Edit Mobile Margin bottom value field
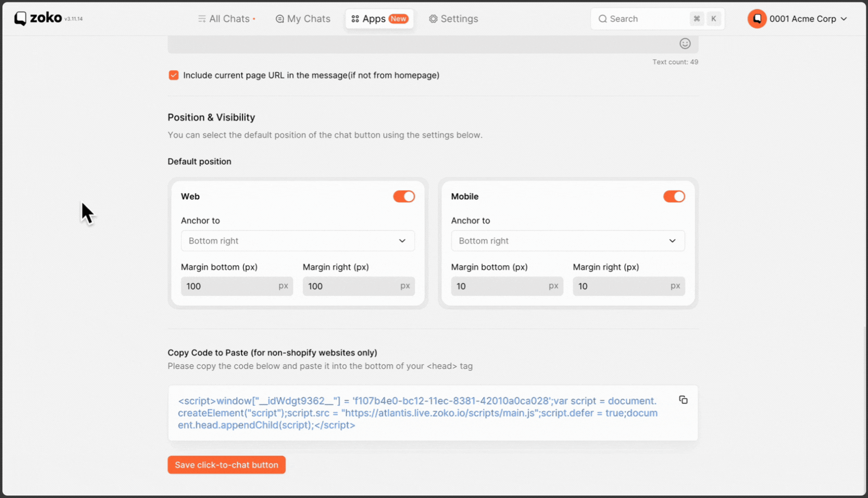This screenshot has height=498, width=868. pyautogui.click(x=507, y=286)
